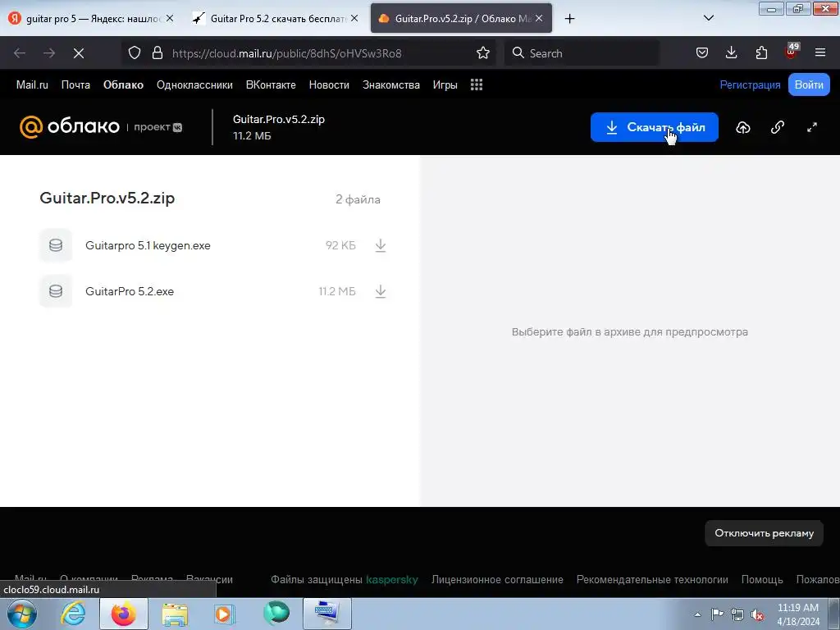Image resolution: width=840 pixels, height=630 pixels.
Task: Click the kaspersky footer link
Action: [x=391, y=580]
